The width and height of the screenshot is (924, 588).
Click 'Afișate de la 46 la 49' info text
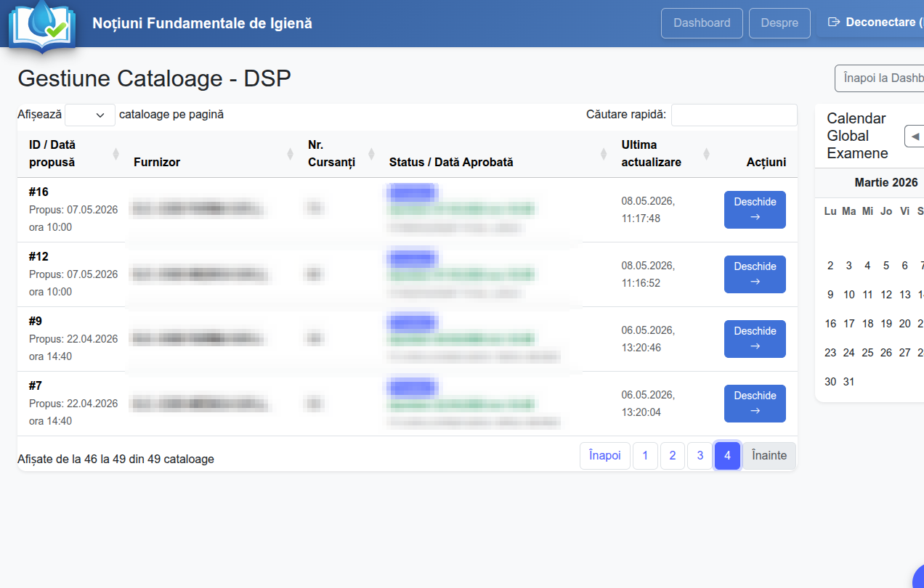(x=115, y=460)
